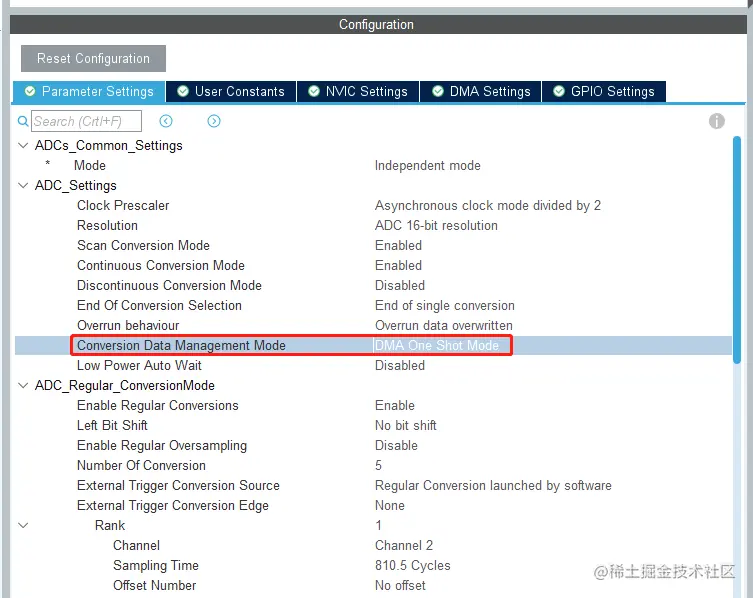Click External Trigger Conversion Edge label
The width and height of the screenshot is (753, 598).
[x=172, y=506]
